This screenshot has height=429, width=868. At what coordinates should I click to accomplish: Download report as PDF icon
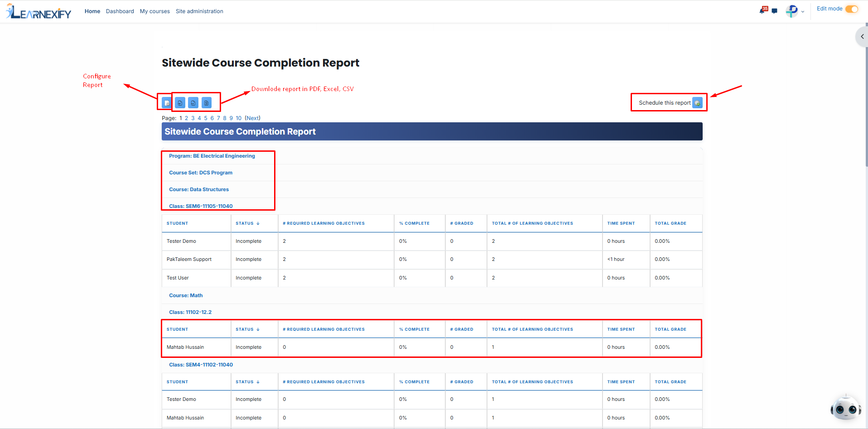(180, 103)
